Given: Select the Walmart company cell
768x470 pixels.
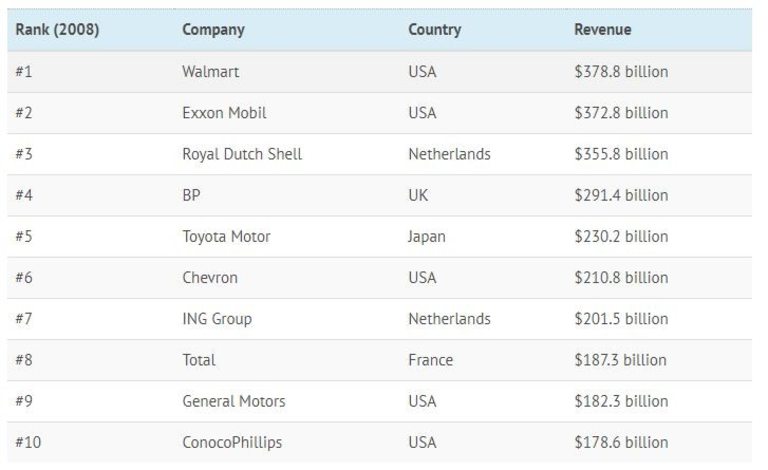Looking at the screenshot, I should pyautogui.click(x=210, y=72).
